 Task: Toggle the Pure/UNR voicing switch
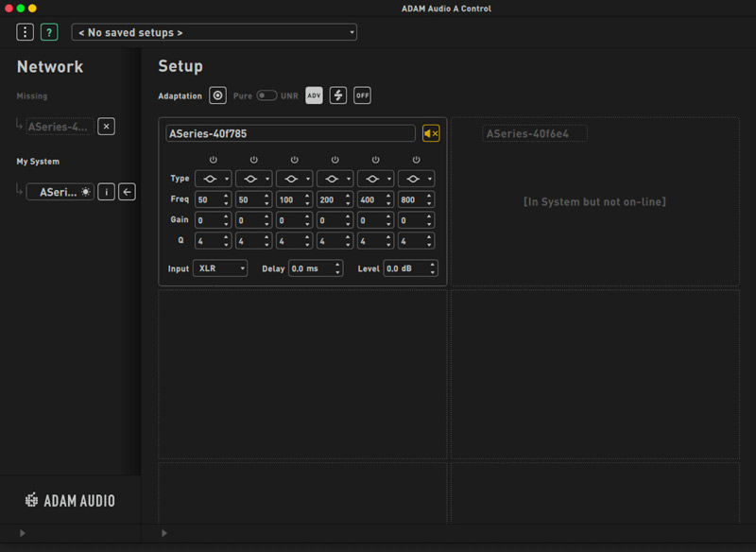click(x=266, y=95)
